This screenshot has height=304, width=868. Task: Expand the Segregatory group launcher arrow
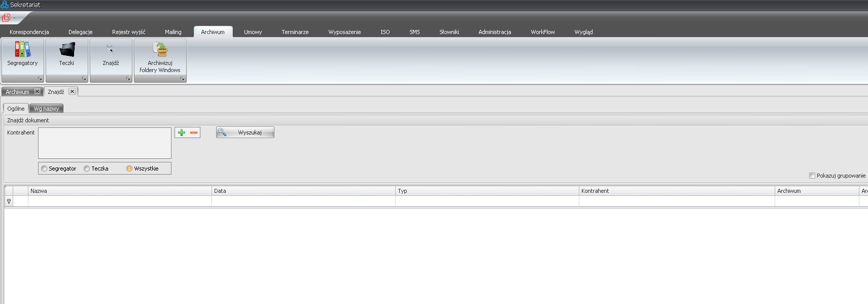click(x=40, y=79)
